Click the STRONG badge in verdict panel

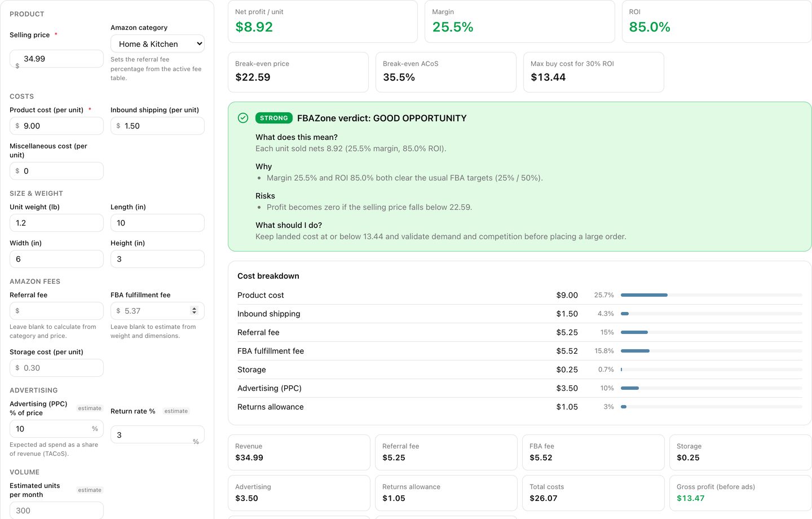(274, 118)
